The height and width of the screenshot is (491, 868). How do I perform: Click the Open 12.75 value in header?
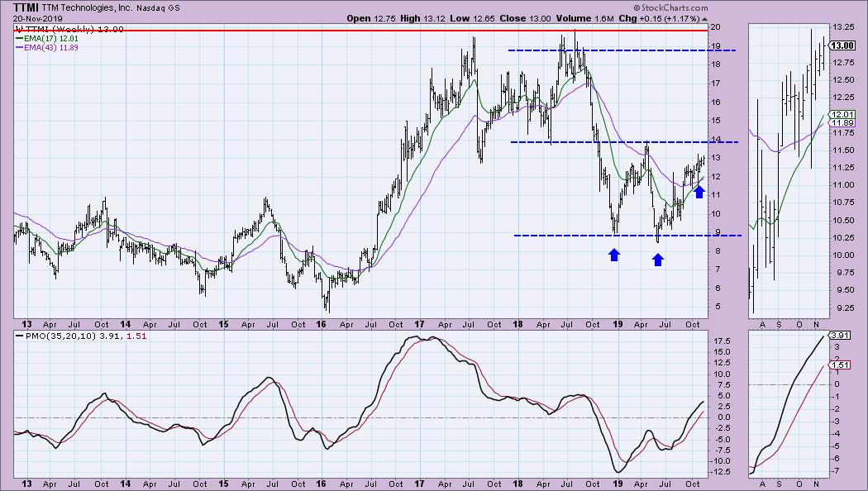point(370,18)
